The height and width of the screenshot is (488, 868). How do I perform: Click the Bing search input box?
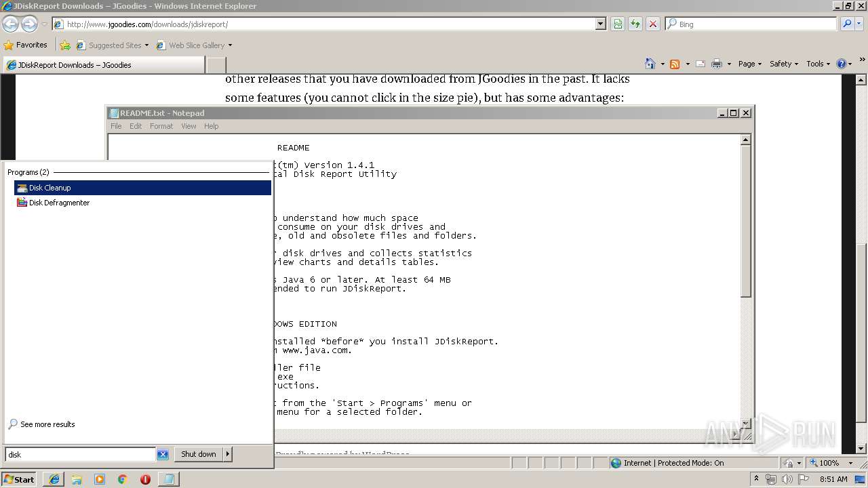point(751,24)
